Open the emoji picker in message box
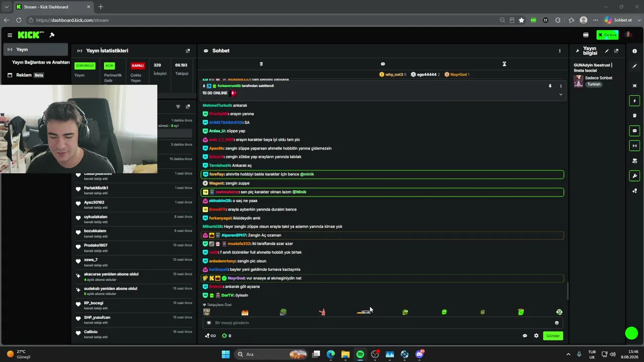644x362 pixels. (556, 323)
